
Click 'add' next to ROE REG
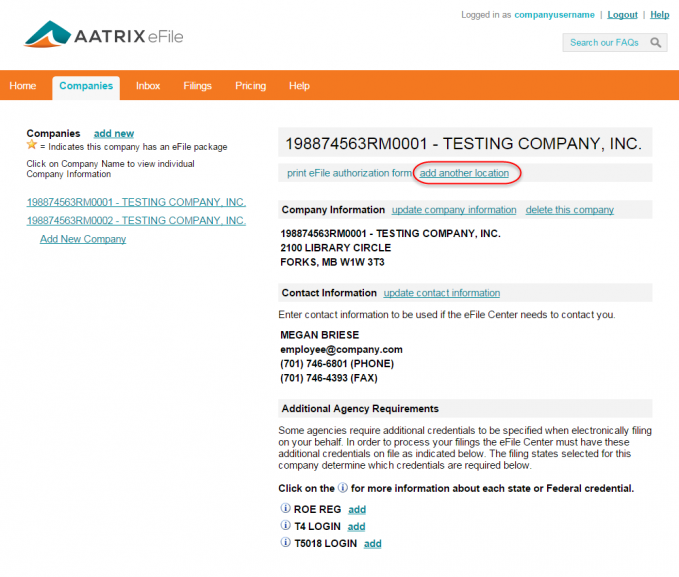pos(356,509)
